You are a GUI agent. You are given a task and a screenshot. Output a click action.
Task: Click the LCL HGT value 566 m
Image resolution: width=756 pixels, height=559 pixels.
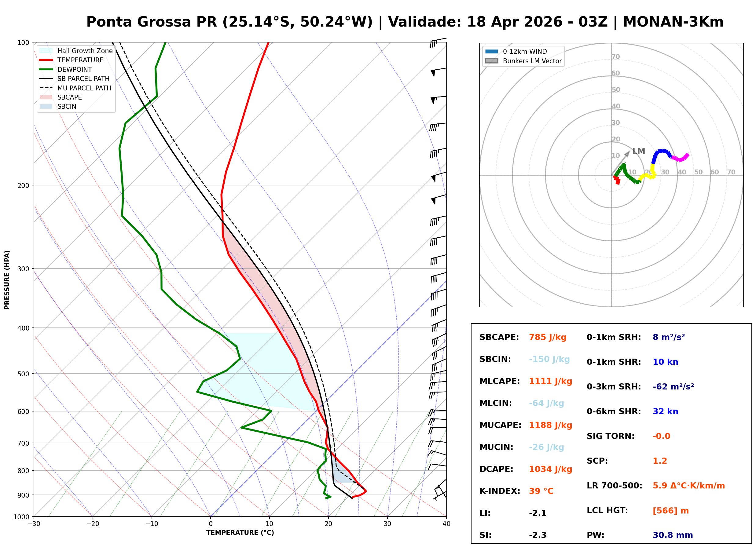point(671,511)
